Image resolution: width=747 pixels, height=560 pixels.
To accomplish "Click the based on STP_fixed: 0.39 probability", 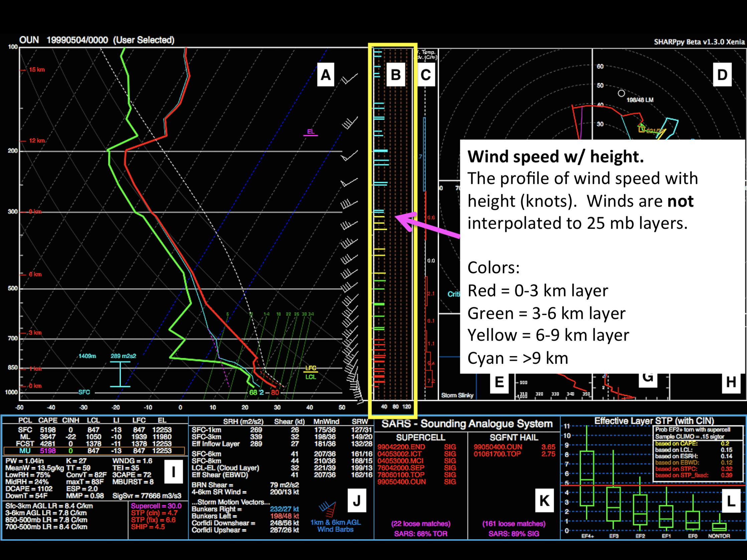I will (694, 475).
